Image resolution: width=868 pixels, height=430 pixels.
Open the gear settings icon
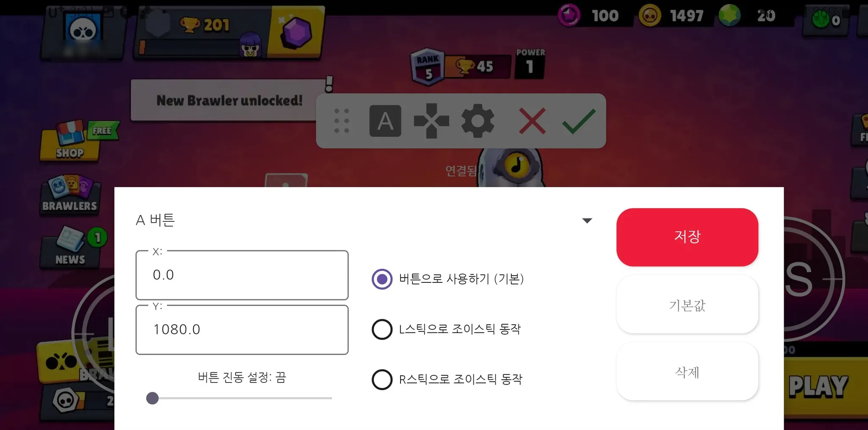coord(478,121)
